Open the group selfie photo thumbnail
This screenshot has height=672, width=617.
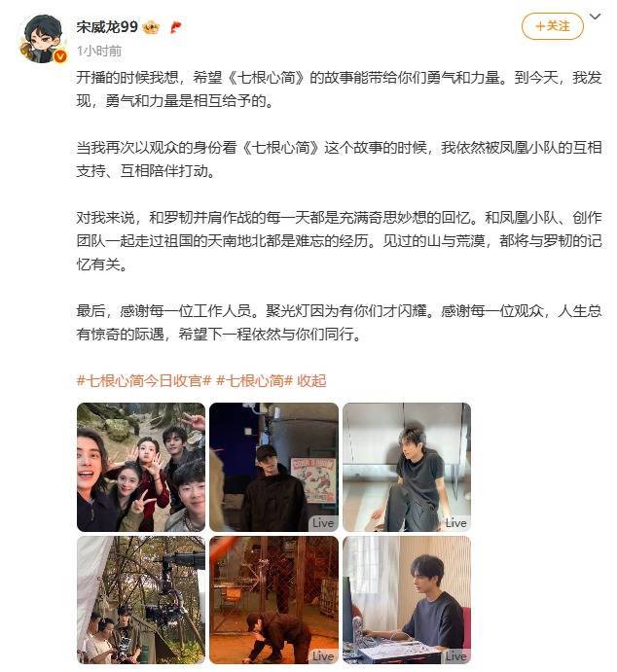[141, 467]
